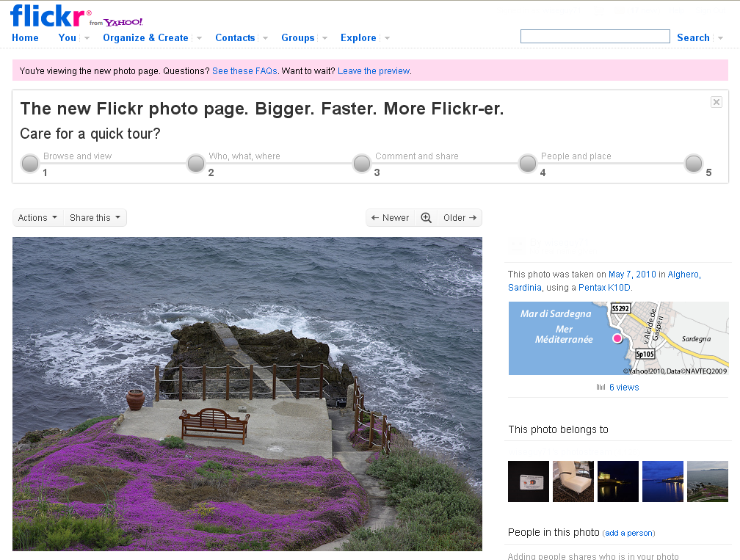Select Home in the navigation menu
The height and width of the screenshot is (560, 740).
pos(25,37)
